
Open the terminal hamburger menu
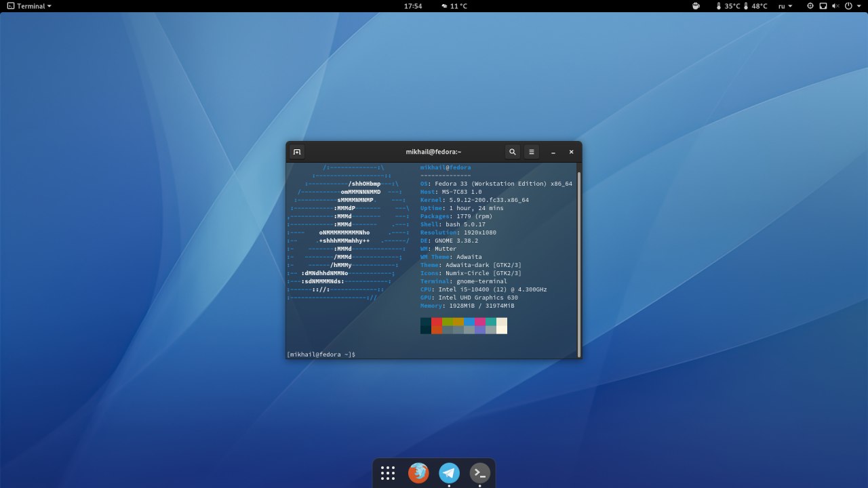click(532, 152)
